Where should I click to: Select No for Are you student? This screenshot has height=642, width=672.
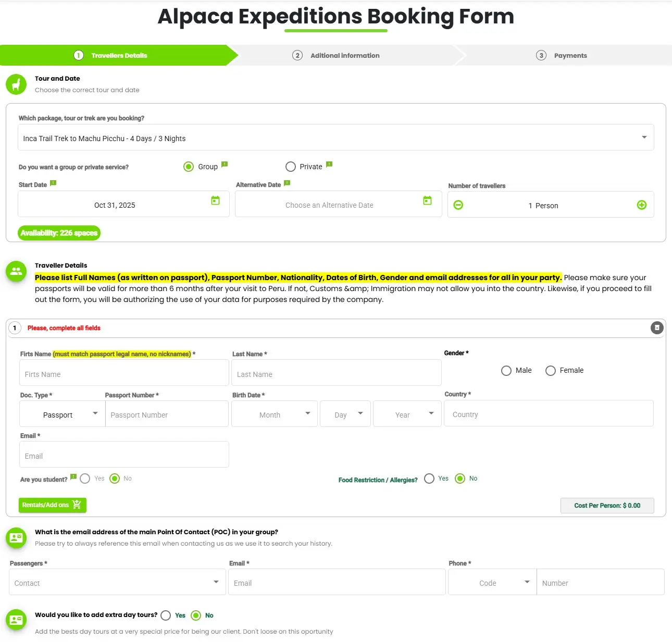[115, 479]
